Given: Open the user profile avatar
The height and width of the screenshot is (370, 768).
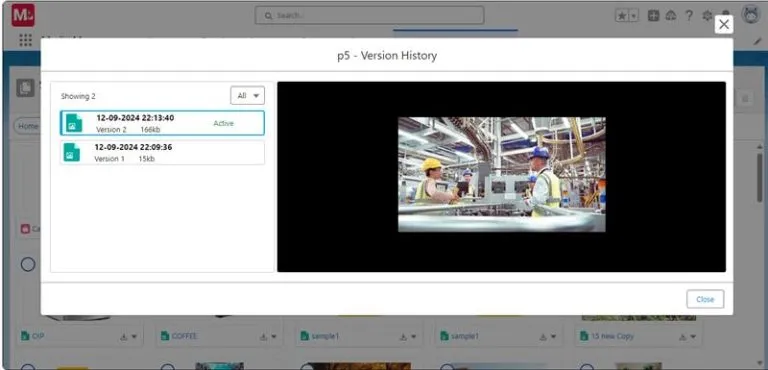Looking at the screenshot, I should coord(751,14).
